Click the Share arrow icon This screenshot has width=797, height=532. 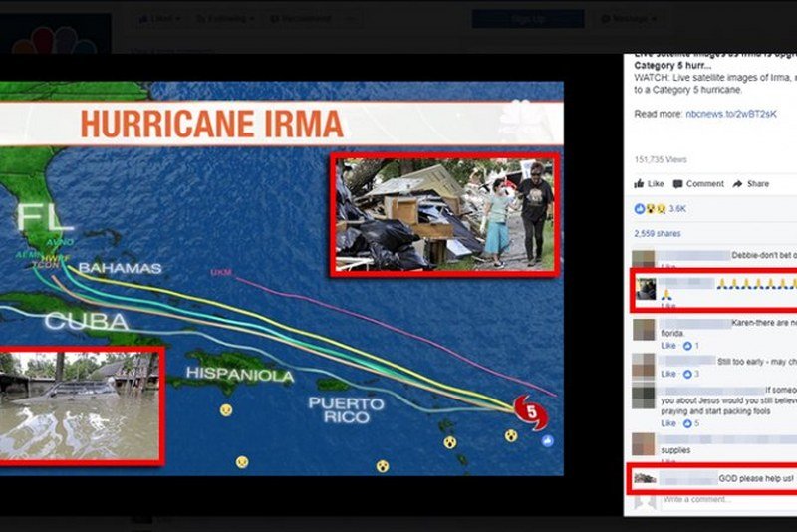(737, 184)
